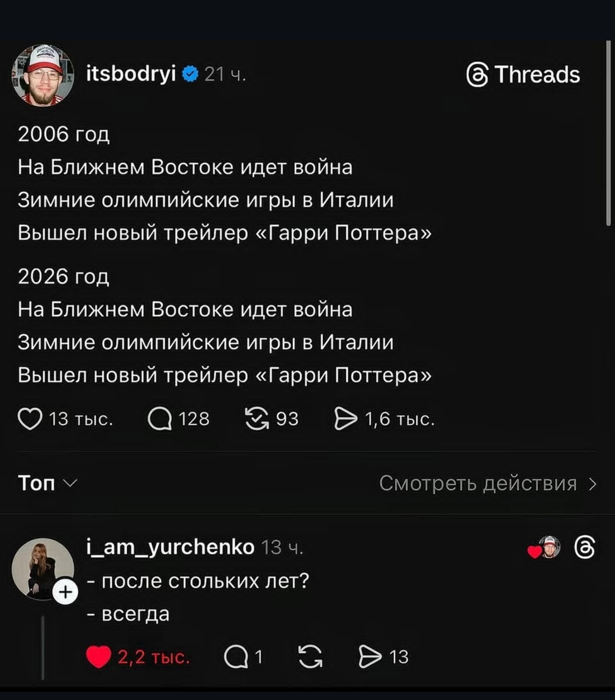The width and height of the screenshot is (615, 700).
Task: Click chevron next to Смотреть действия
Action: [x=592, y=484]
